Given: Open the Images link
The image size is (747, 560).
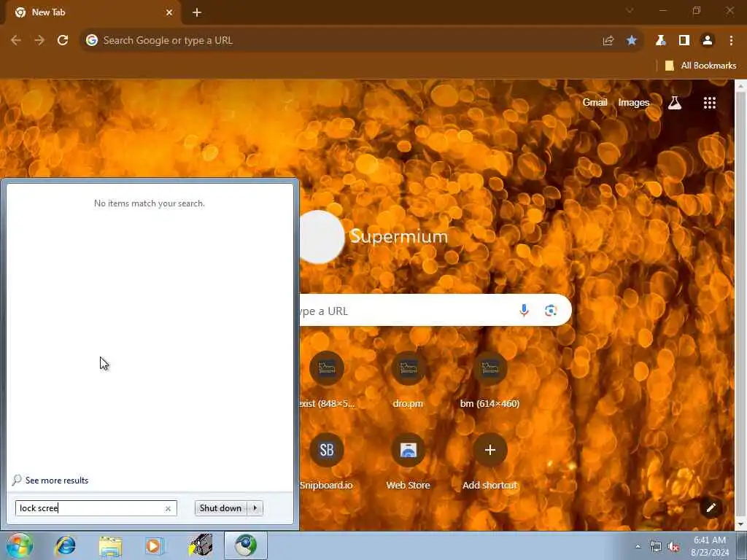Looking at the screenshot, I should point(634,102).
